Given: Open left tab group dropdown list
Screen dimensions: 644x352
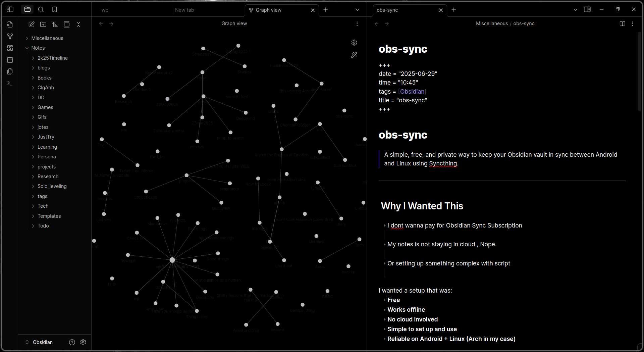Looking at the screenshot, I should (358, 10).
